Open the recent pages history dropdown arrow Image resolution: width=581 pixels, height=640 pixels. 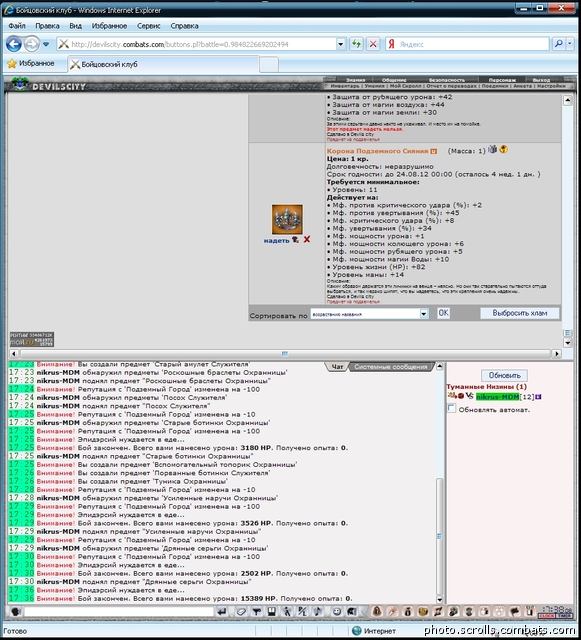click(46, 44)
